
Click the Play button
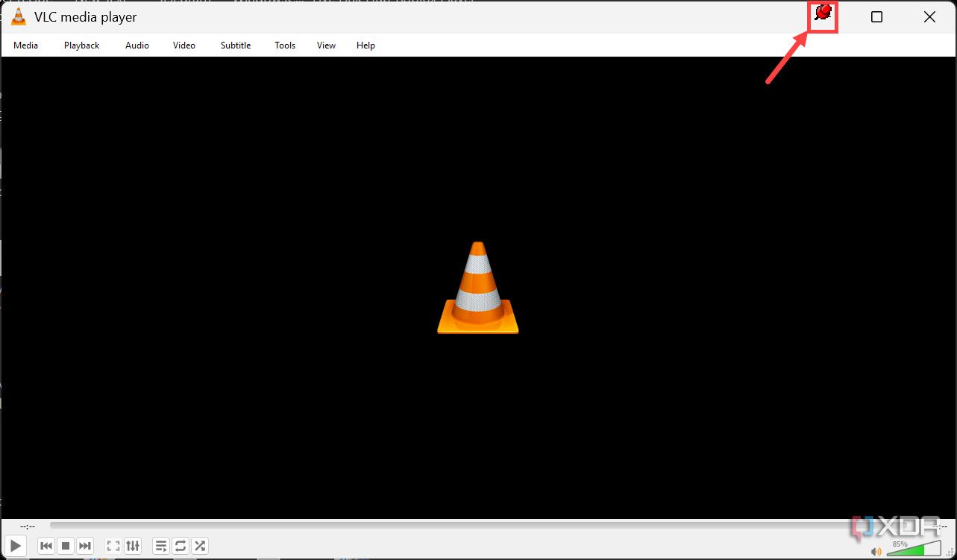[16, 546]
